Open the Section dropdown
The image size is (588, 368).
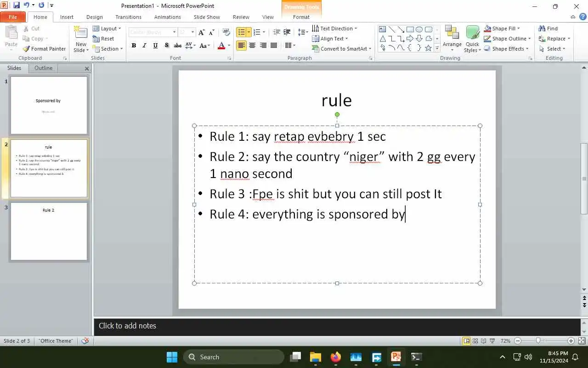coord(108,49)
